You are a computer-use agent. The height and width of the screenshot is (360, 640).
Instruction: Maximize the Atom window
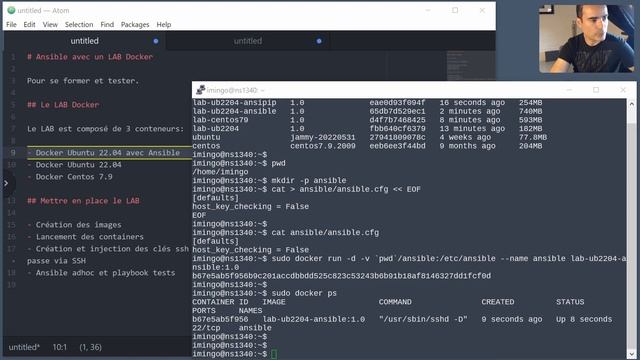click(455, 10)
